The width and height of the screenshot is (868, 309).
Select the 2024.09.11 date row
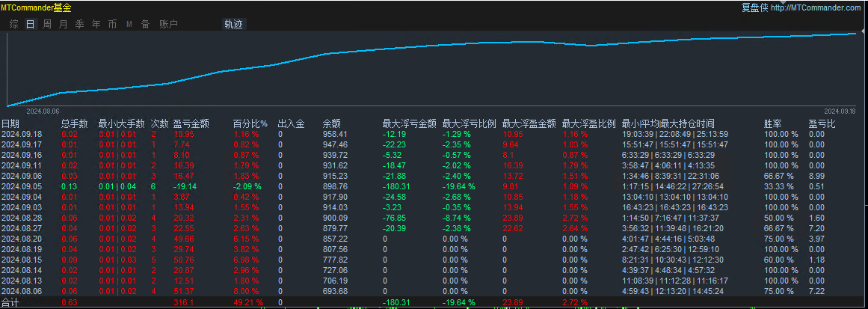[x=22, y=165]
